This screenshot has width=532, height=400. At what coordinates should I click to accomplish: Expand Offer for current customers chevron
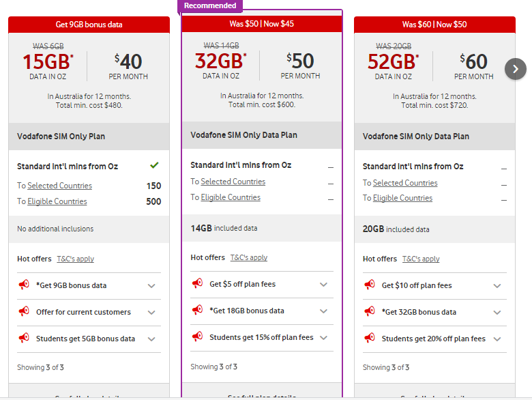(x=151, y=313)
